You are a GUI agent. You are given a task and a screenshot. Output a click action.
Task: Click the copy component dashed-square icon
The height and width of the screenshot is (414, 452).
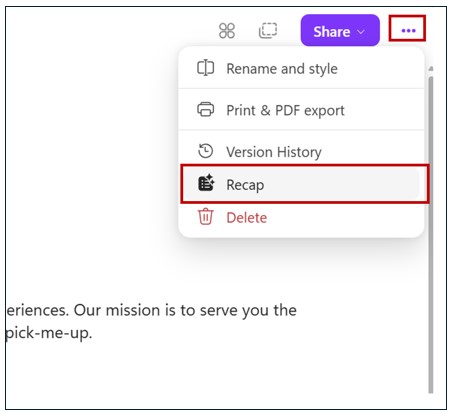268,31
